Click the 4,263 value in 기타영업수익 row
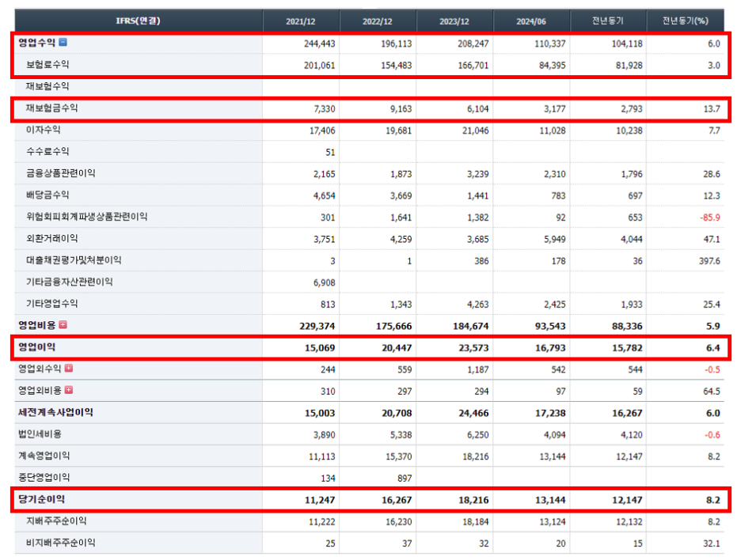This screenshot has height=560, width=741. (478, 304)
